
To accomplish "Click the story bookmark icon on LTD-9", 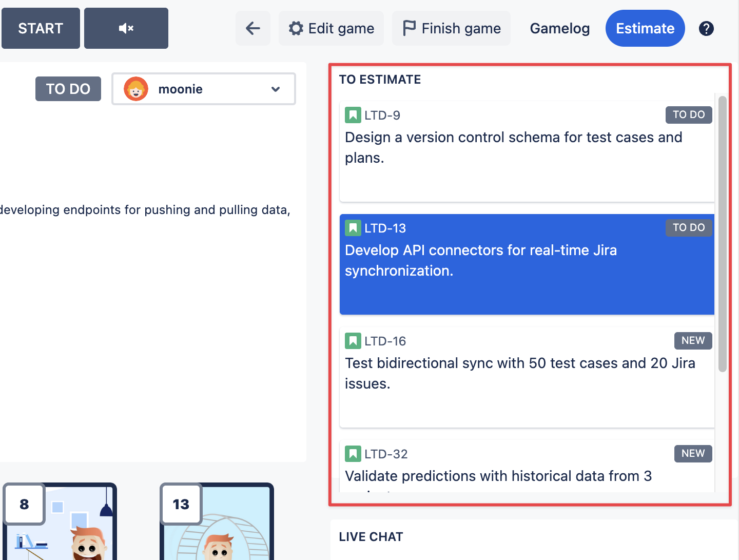I will click(x=353, y=115).
